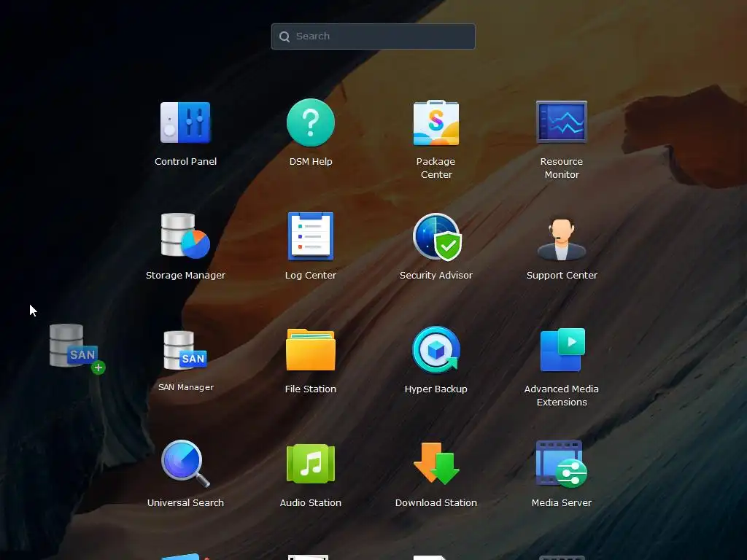The image size is (747, 560).
Task: Click the Universal Search label
Action: click(185, 503)
